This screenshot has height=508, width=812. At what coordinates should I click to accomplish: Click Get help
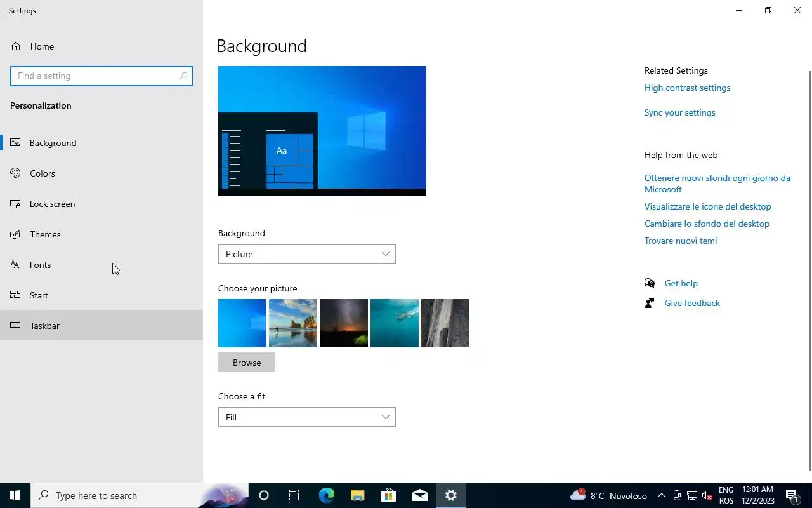(681, 283)
